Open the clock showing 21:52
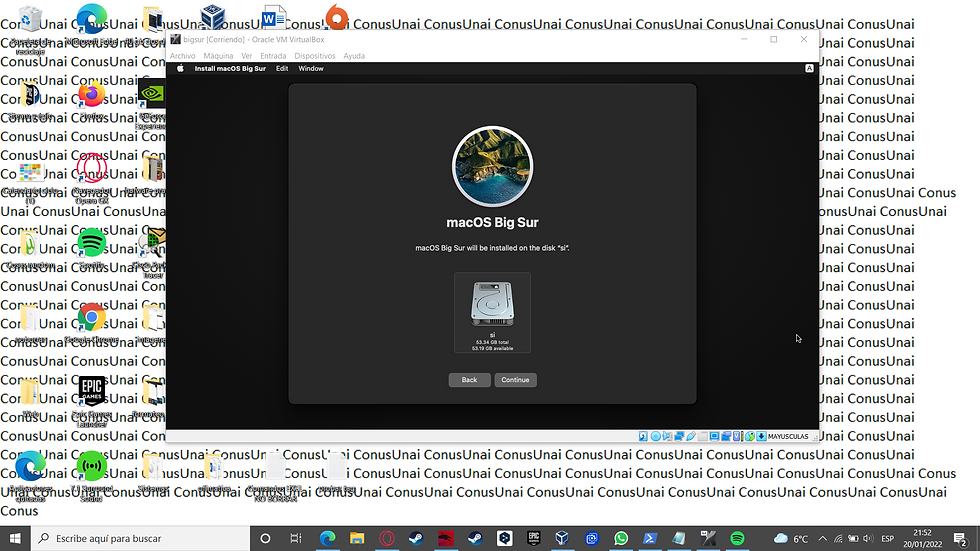This screenshot has width=980, height=551. (x=922, y=539)
